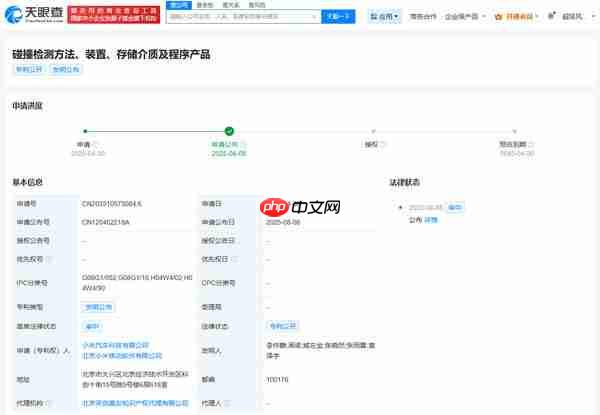Click the first blue tag under the patent title
Viewport: 600px width, 415px height.
click(29, 69)
